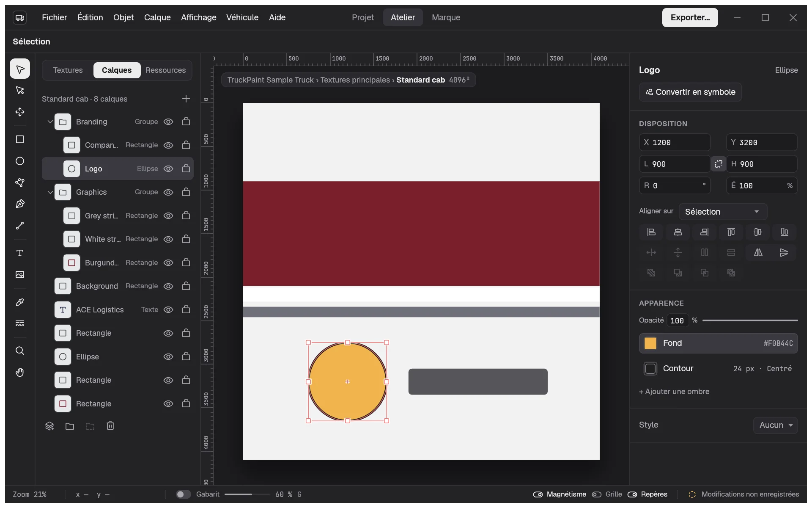Choose the Rectangle shape tool

pos(20,139)
